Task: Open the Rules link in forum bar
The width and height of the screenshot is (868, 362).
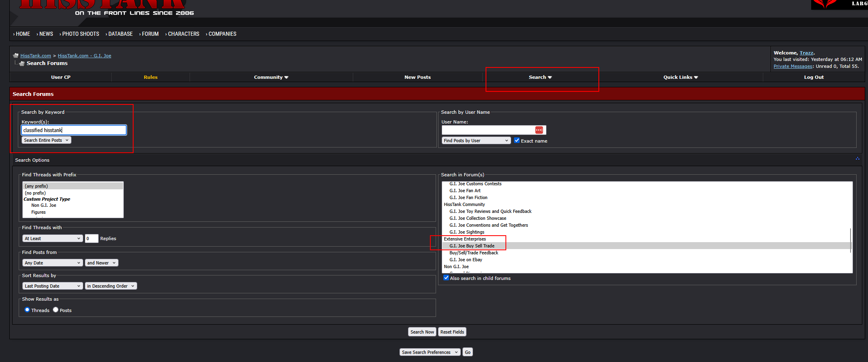Action: 151,77
